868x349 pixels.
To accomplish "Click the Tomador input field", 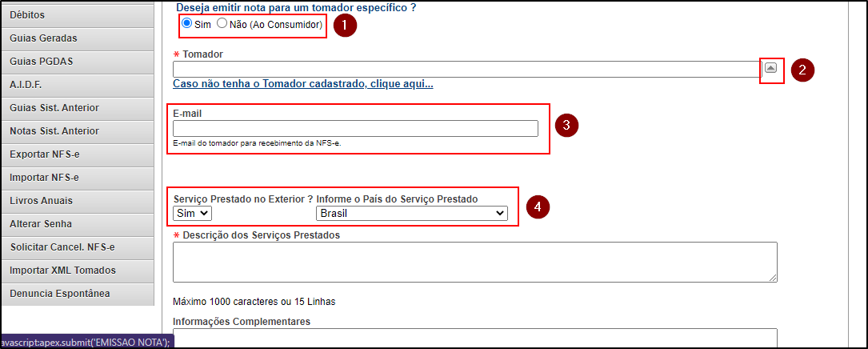I will 464,70.
